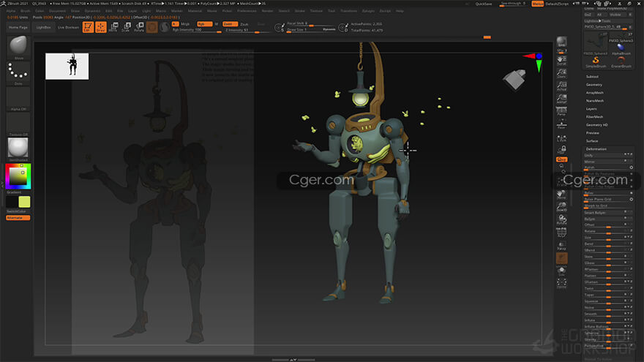The image size is (644, 362).
Task: Toggle the Dynamic draw size option
Action: pos(329,29)
